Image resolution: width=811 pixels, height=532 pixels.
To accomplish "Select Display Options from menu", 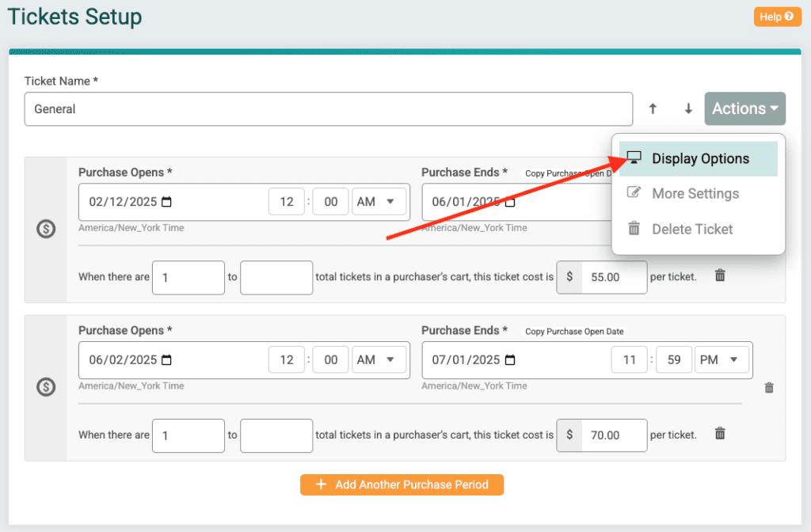I will point(699,158).
